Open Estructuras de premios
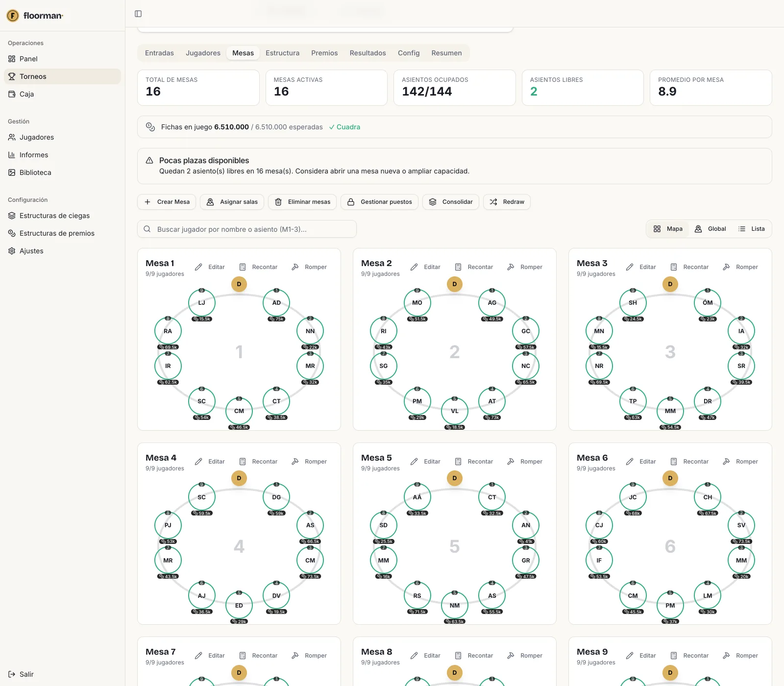 [x=62, y=233]
